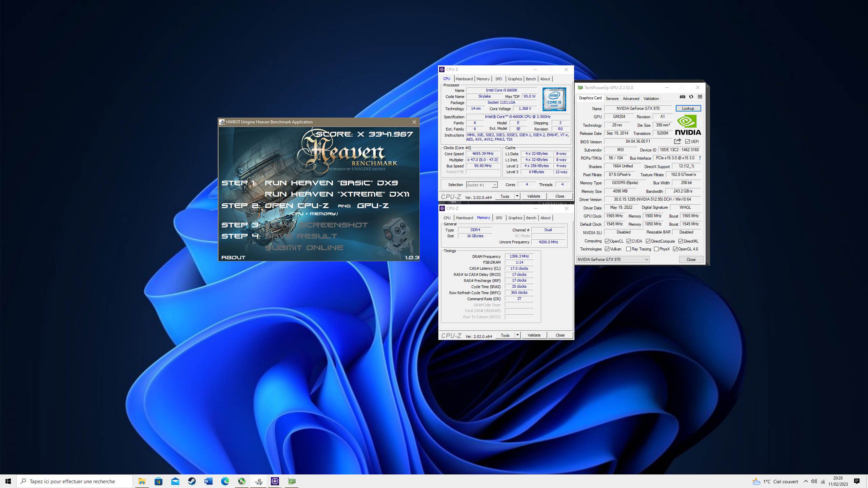
Task: Click the BIOS version share/export icon
Action: click(x=677, y=141)
